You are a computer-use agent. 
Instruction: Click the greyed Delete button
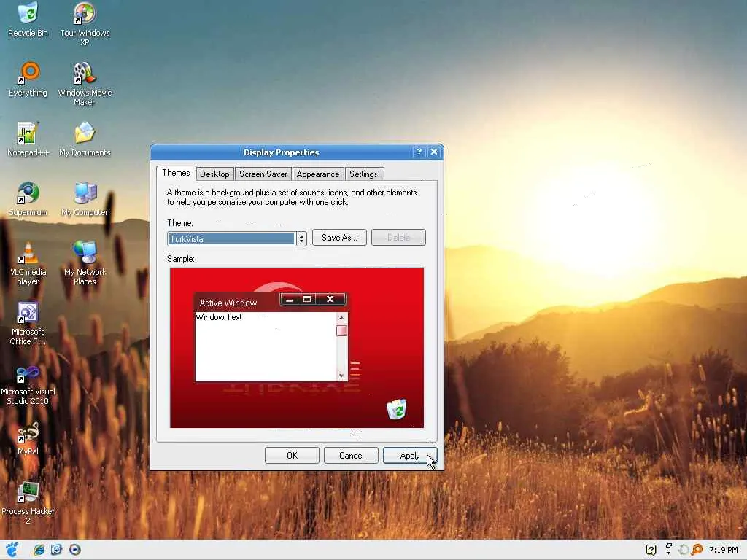click(398, 238)
